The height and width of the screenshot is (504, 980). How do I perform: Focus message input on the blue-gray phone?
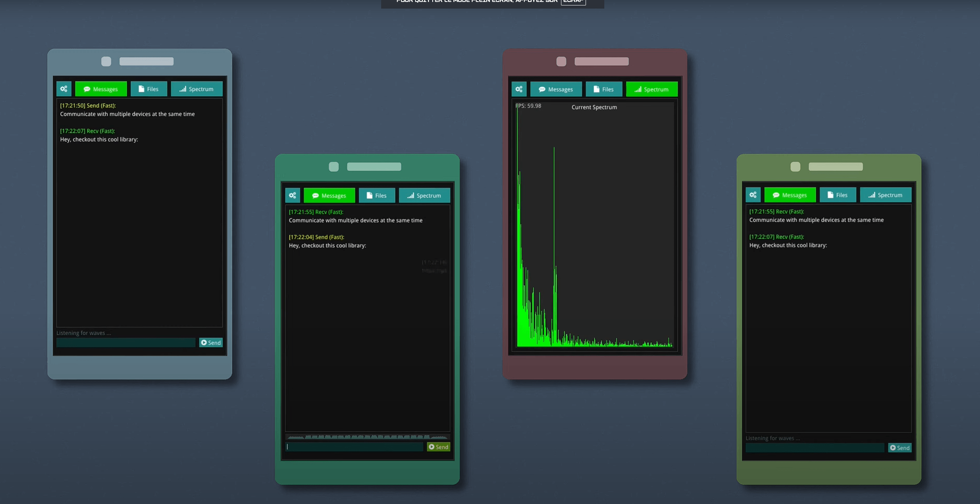pos(126,343)
